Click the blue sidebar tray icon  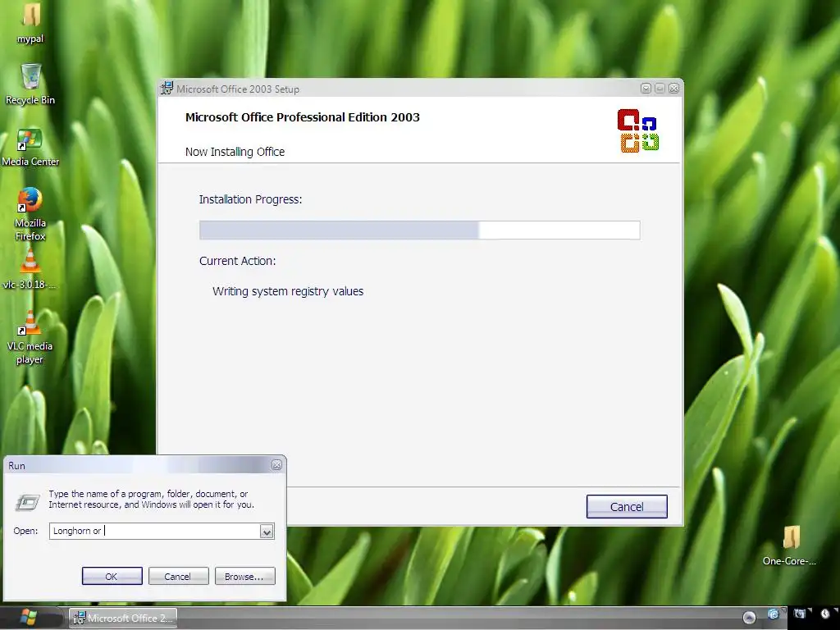coord(773,614)
